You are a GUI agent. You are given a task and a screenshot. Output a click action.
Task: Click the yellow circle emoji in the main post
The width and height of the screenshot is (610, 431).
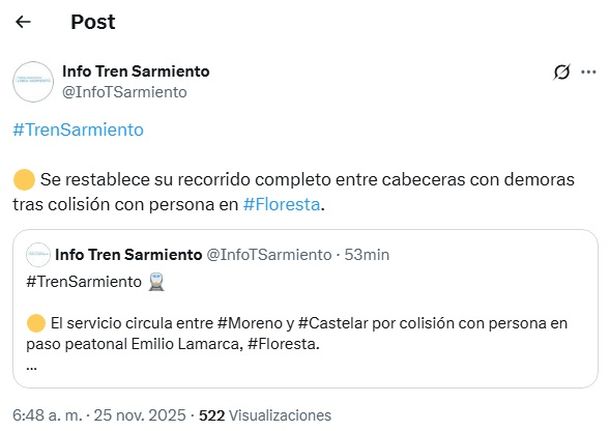pyautogui.click(x=24, y=181)
